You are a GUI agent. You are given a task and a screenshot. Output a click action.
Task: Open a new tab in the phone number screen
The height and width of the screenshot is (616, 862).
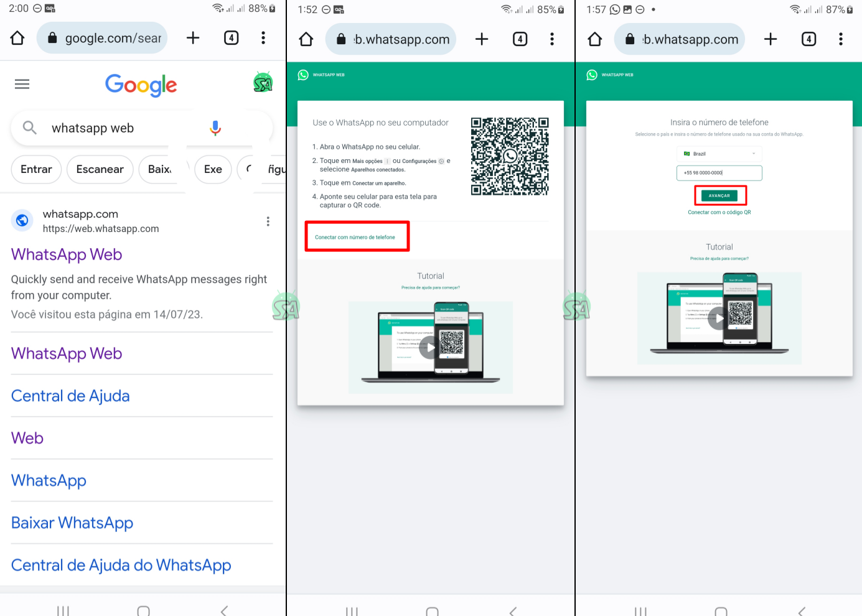point(771,39)
